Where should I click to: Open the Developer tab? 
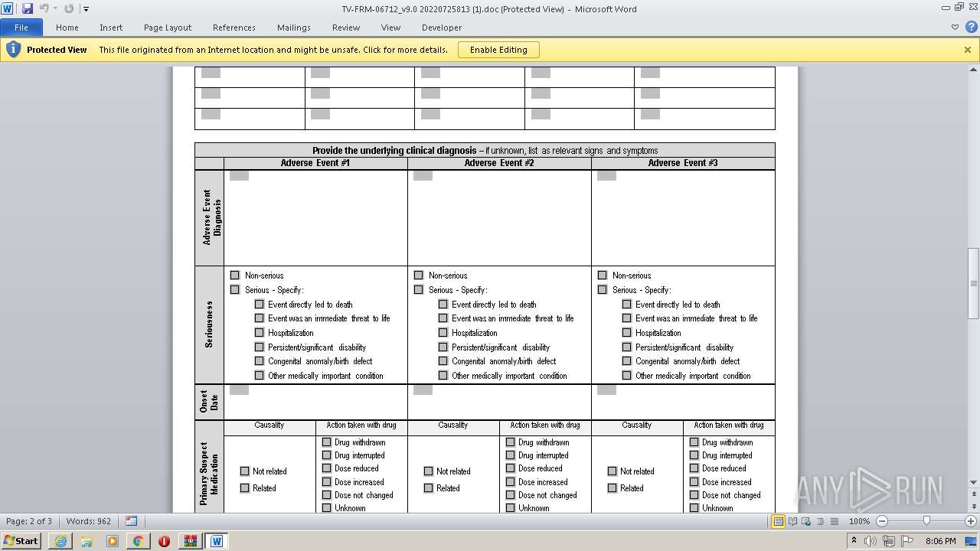point(442,28)
